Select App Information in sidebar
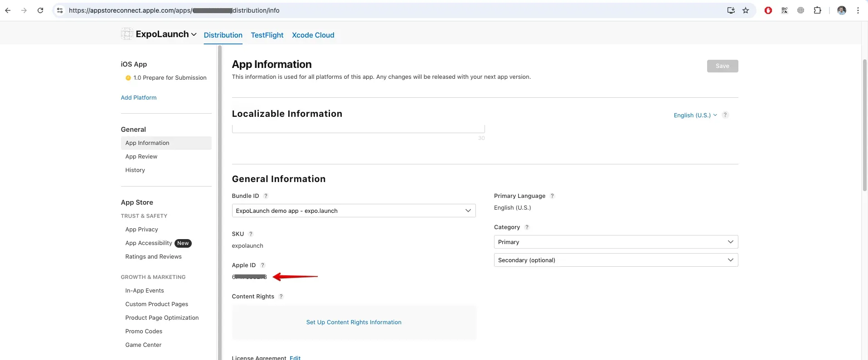Image resolution: width=868 pixels, height=360 pixels. click(166, 143)
